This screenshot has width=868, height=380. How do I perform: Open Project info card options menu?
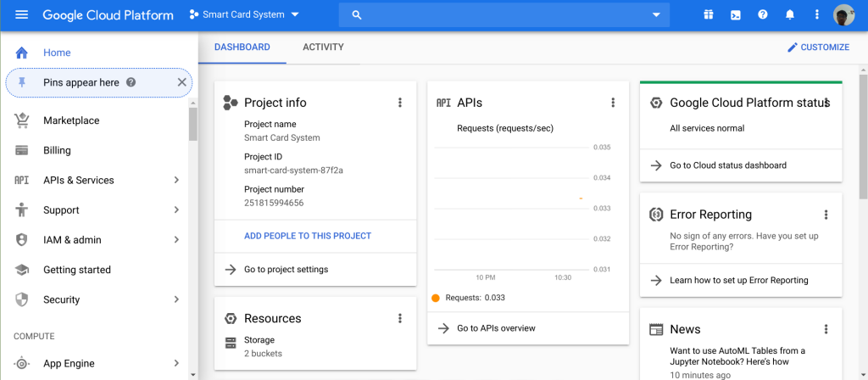pos(400,103)
